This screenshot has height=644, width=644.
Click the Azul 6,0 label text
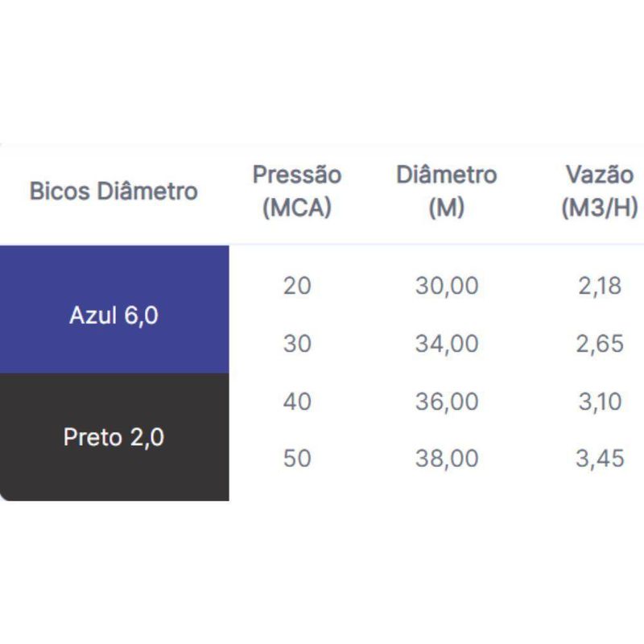click(114, 316)
